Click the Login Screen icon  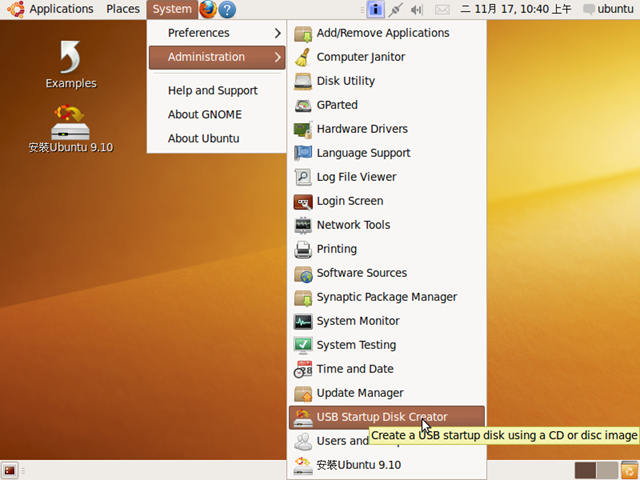tap(303, 201)
